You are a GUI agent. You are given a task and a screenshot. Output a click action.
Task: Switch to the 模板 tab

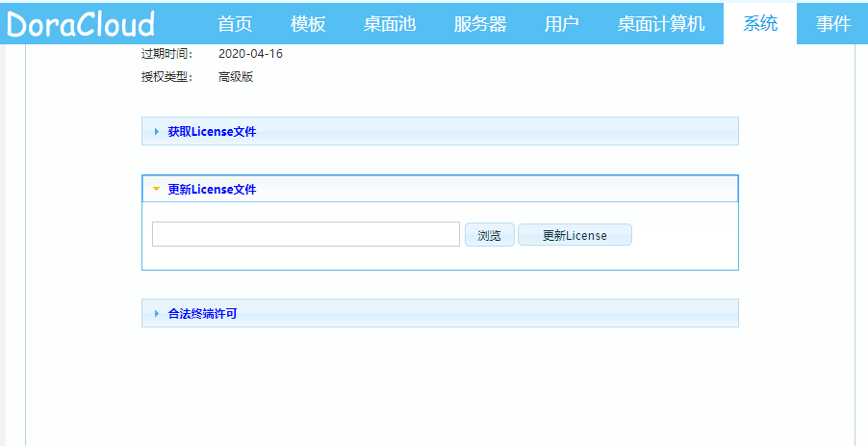[308, 24]
